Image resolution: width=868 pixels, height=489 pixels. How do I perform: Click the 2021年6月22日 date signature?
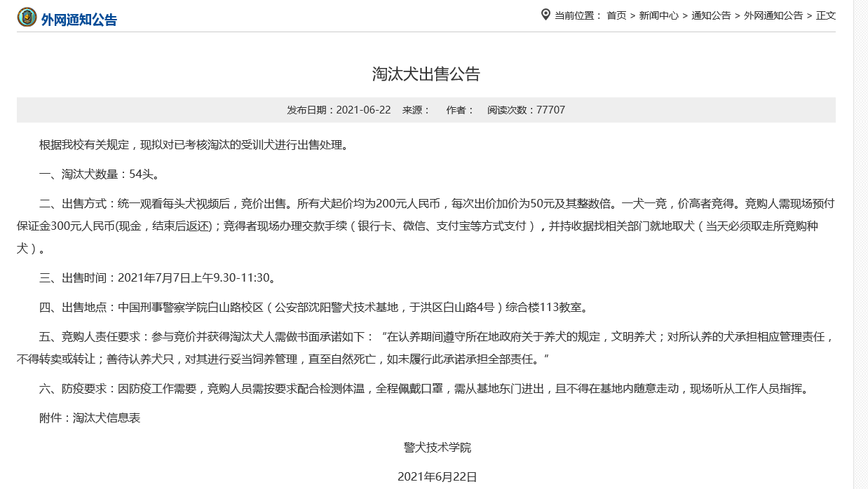point(438,476)
